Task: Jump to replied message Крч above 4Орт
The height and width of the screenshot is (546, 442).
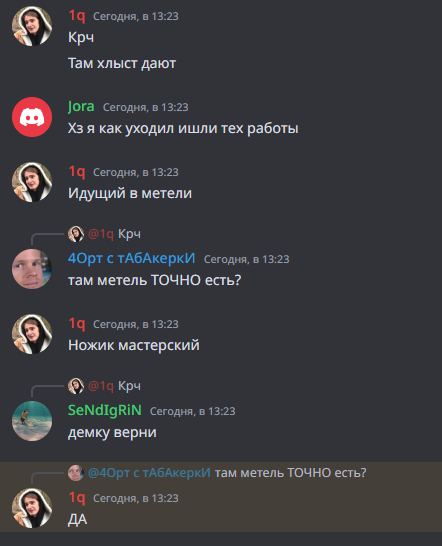Action: tap(129, 234)
